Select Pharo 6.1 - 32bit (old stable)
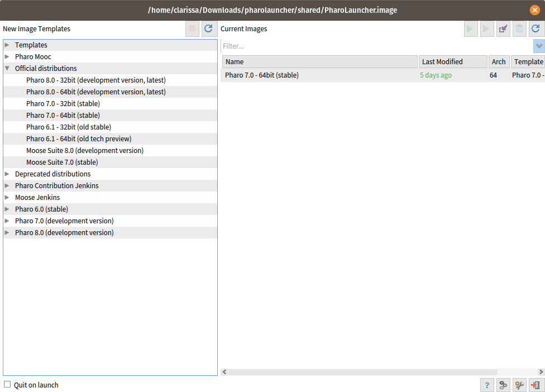Image resolution: width=545 pixels, height=392 pixels. [x=69, y=127]
